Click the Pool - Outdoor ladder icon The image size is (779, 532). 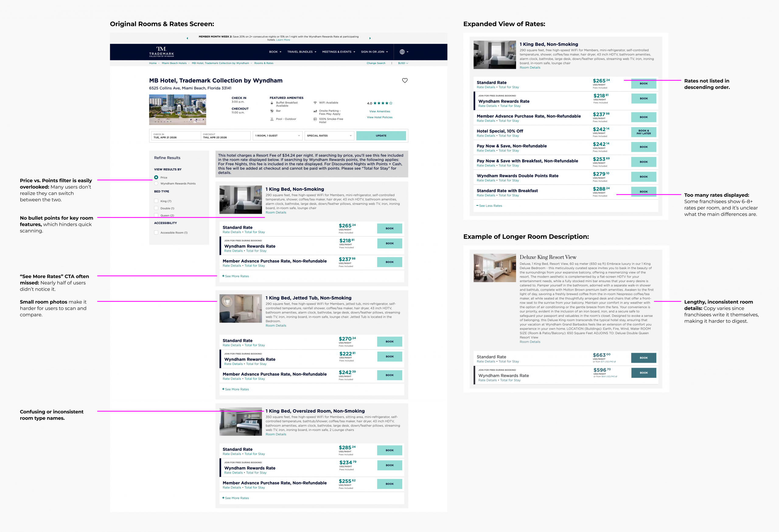coord(272,119)
